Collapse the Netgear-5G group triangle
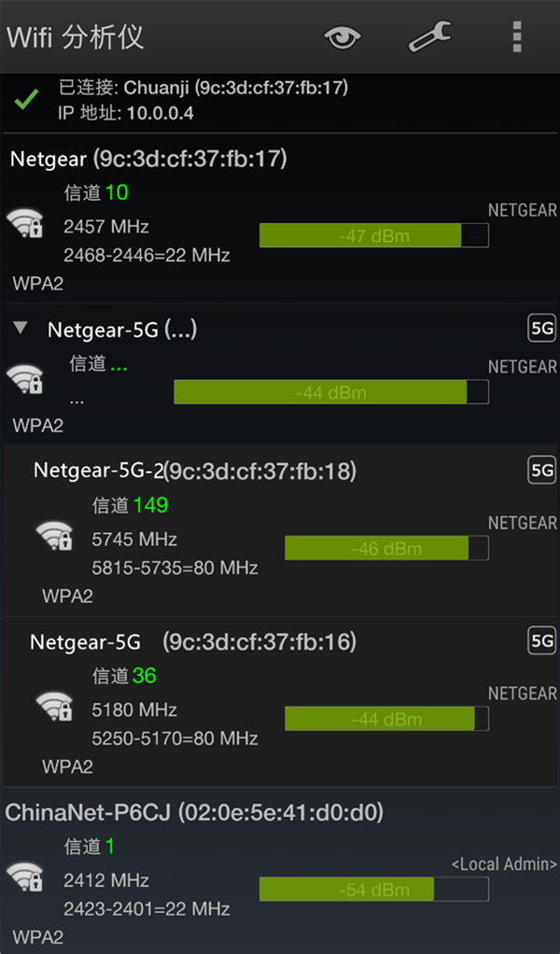 (x=21, y=329)
